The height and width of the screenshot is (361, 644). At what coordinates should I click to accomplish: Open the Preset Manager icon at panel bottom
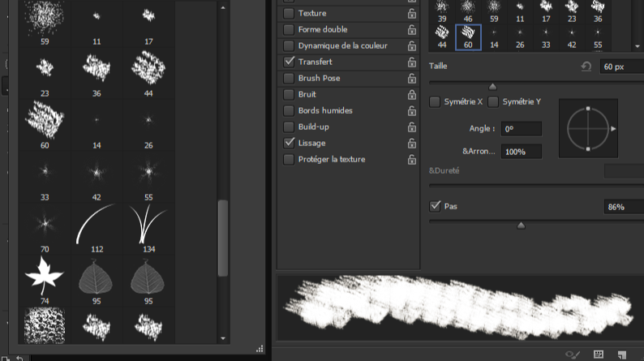click(x=599, y=354)
